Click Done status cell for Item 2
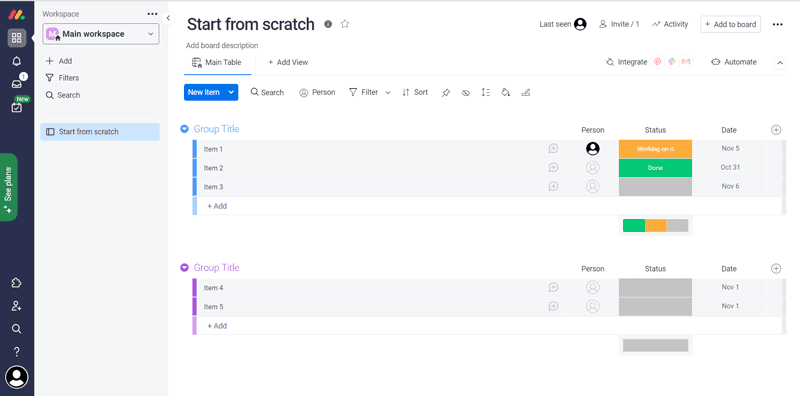The height and width of the screenshot is (396, 800). [x=655, y=168]
